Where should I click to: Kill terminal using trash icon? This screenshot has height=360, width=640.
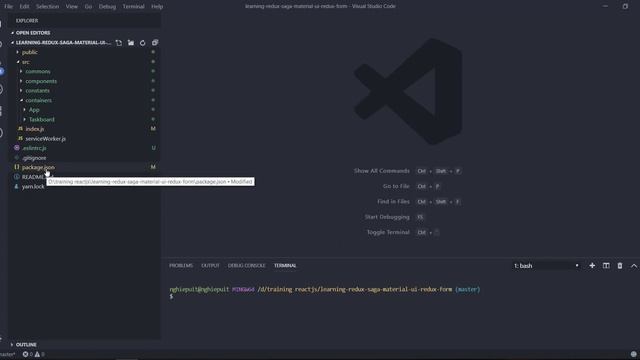(x=620, y=266)
